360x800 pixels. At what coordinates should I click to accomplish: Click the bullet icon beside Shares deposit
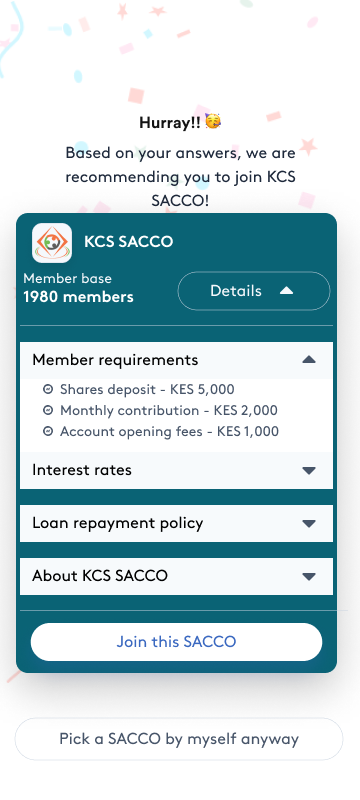pyautogui.click(x=48, y=390)
